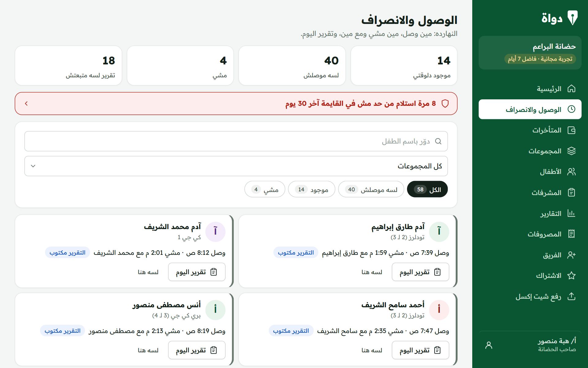The image size is (588, 368).
Task: Go to المتأخرات menu item
Action: pyautogui.click(x=530, y=130)
